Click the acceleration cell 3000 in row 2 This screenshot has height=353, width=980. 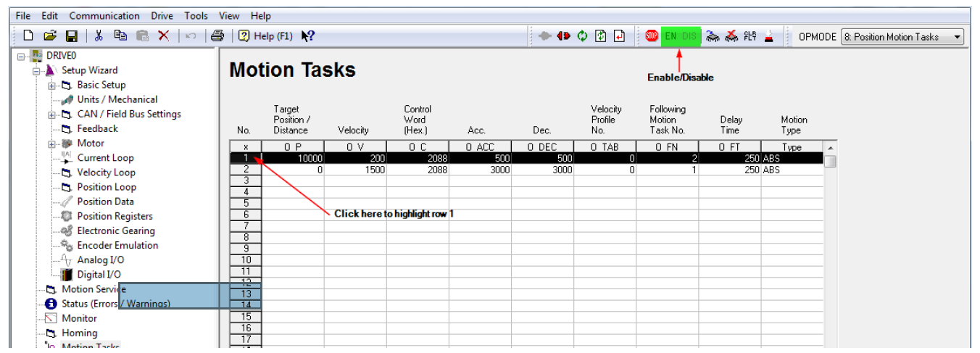480,170
